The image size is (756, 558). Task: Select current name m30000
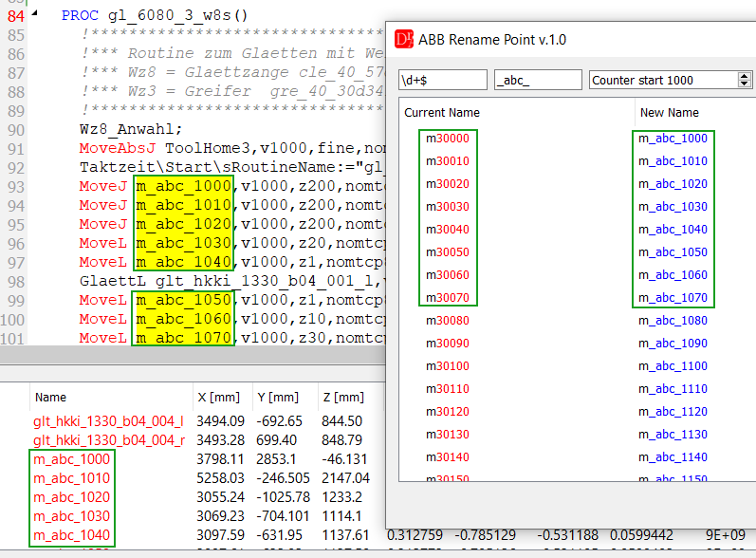pos(448,139)
